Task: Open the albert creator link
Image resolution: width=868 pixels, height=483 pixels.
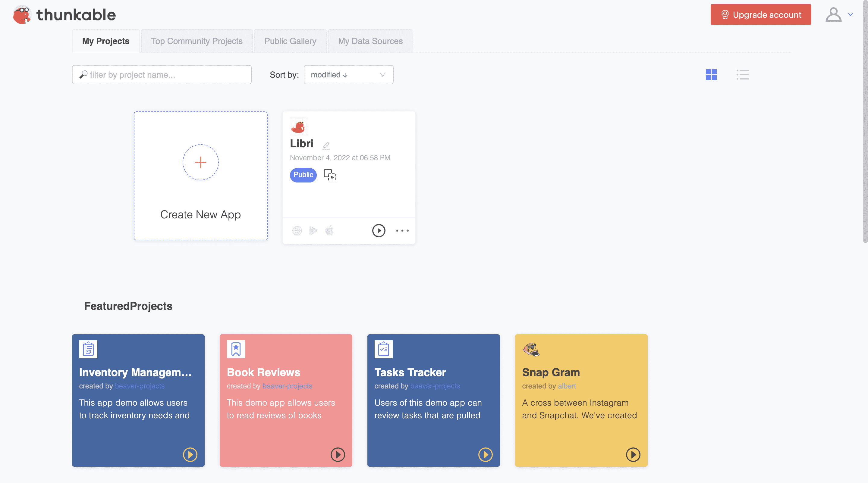Action: click(567, 386)
